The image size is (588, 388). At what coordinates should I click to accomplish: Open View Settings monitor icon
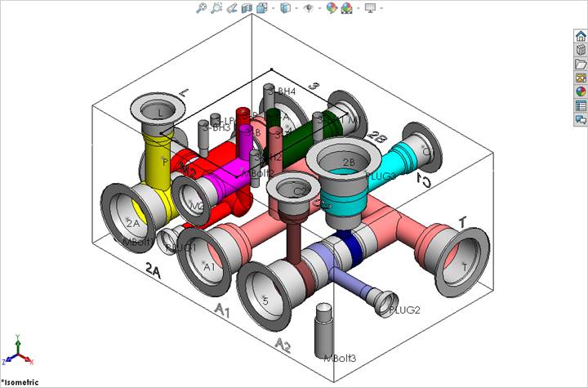[x=370, y=8]
